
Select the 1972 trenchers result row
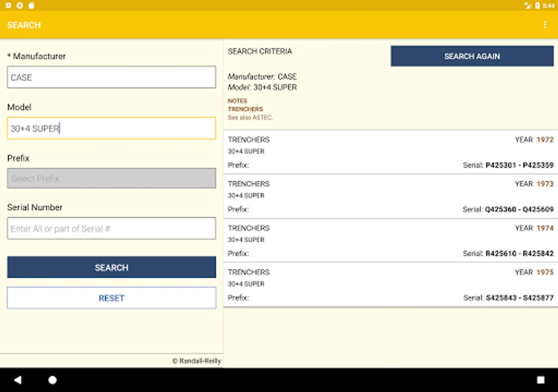391,152
